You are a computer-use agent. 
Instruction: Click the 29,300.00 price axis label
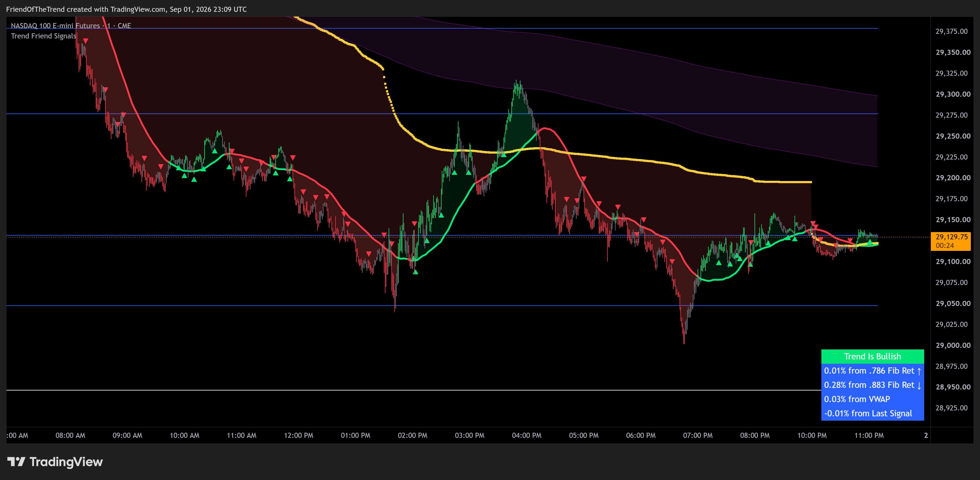tap(953, 94)
